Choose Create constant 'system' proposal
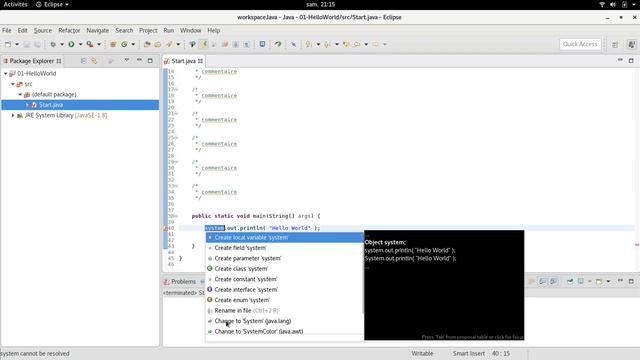The image size is (640, 360). 284,279
